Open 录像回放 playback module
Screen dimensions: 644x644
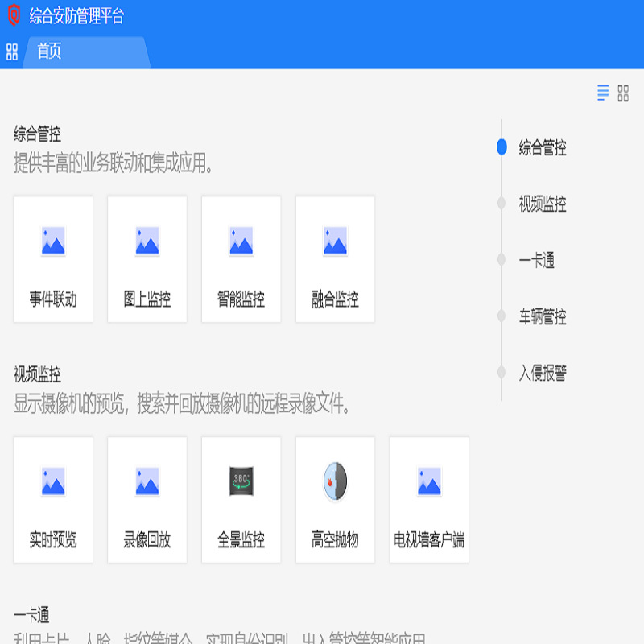(147, 500)
